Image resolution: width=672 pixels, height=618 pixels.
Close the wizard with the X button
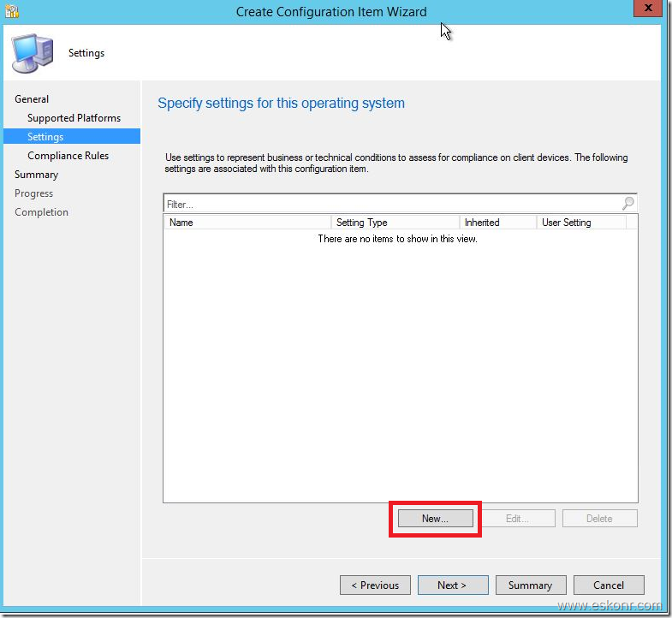coord(648,8)
